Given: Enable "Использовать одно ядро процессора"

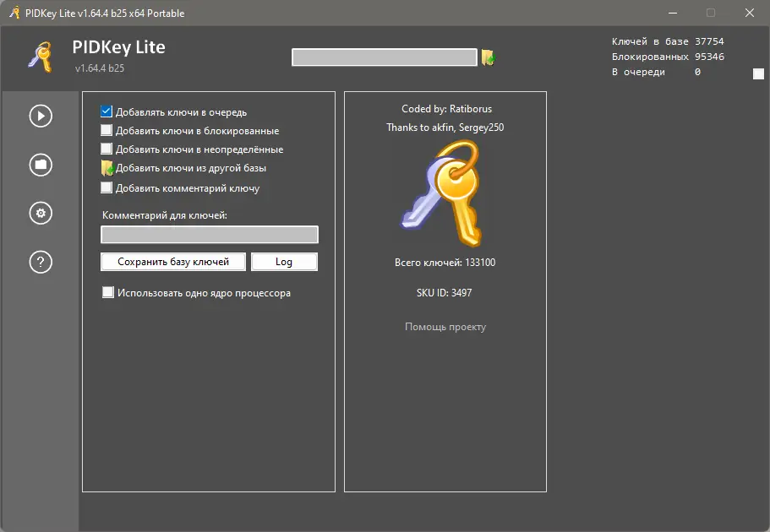Looking at the screenshot, I should point(107,292).
